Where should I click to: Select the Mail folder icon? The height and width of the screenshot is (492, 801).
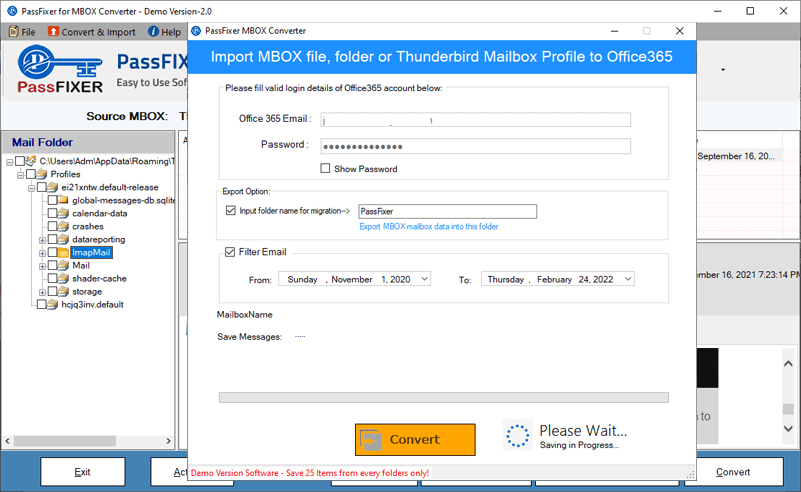tap(63, 266)
